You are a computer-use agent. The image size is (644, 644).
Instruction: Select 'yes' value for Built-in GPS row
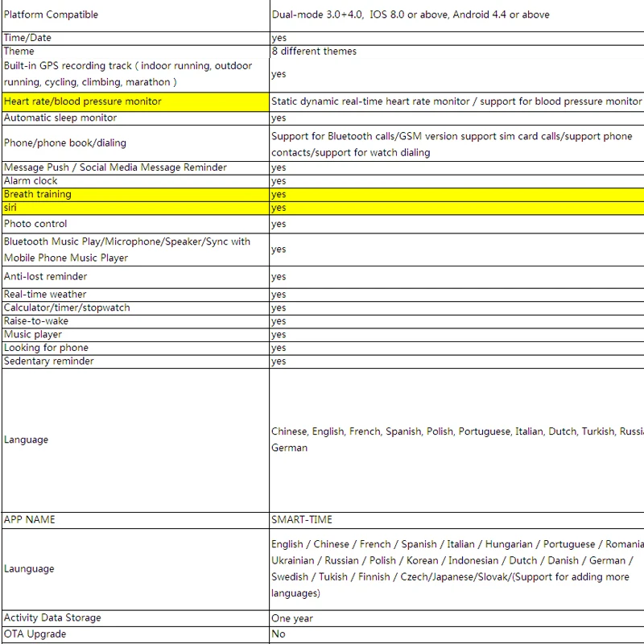coord(456,74)
